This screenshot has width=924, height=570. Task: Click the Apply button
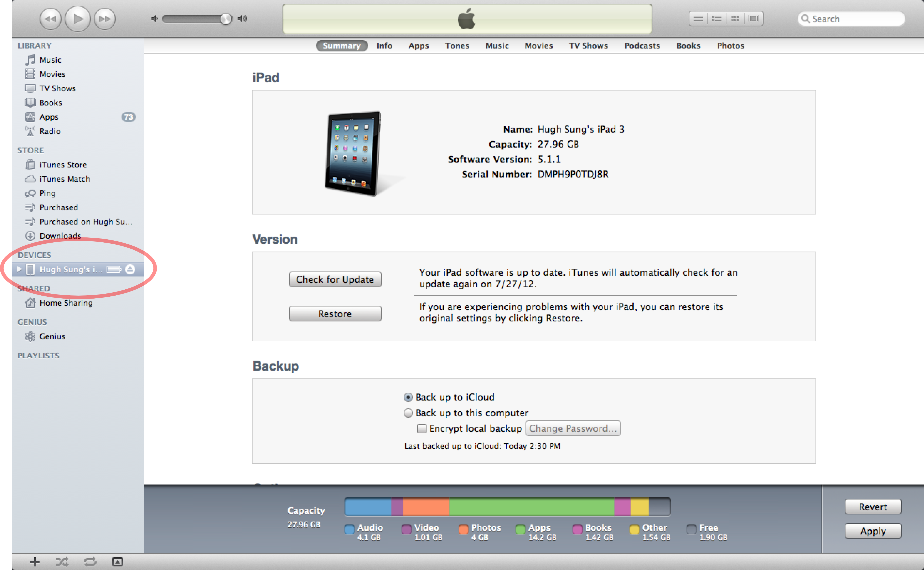click(873, 531)
